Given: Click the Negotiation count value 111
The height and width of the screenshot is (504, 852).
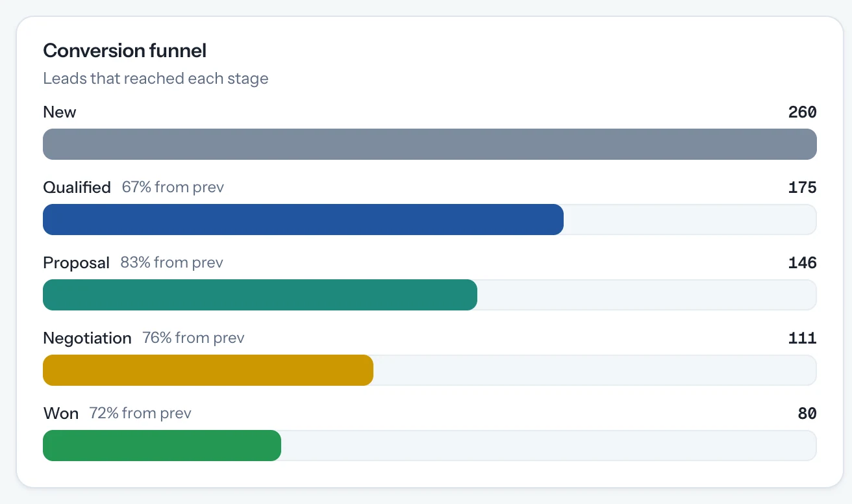Looking at the screenshot, I should [802, 338].
